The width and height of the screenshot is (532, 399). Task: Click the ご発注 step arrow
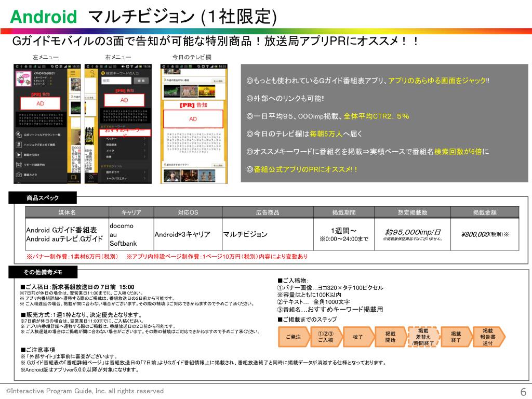(x=294, y=337)
